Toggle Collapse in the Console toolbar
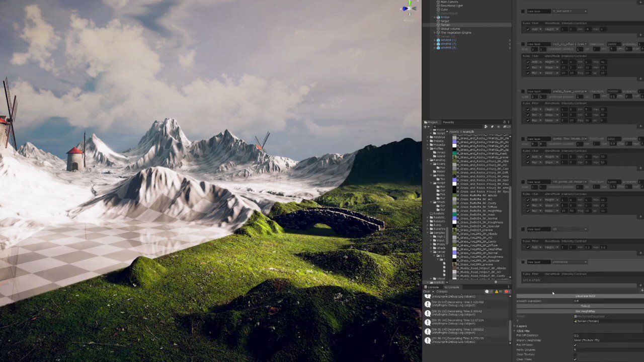Viewport: 644px width, 362px height. pos(442,291)
